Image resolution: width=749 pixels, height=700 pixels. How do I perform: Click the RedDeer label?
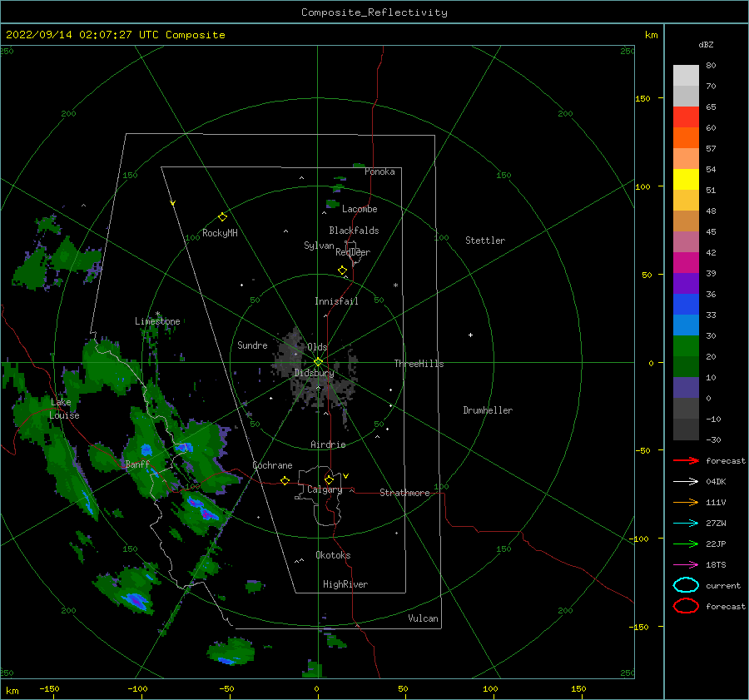353,252
